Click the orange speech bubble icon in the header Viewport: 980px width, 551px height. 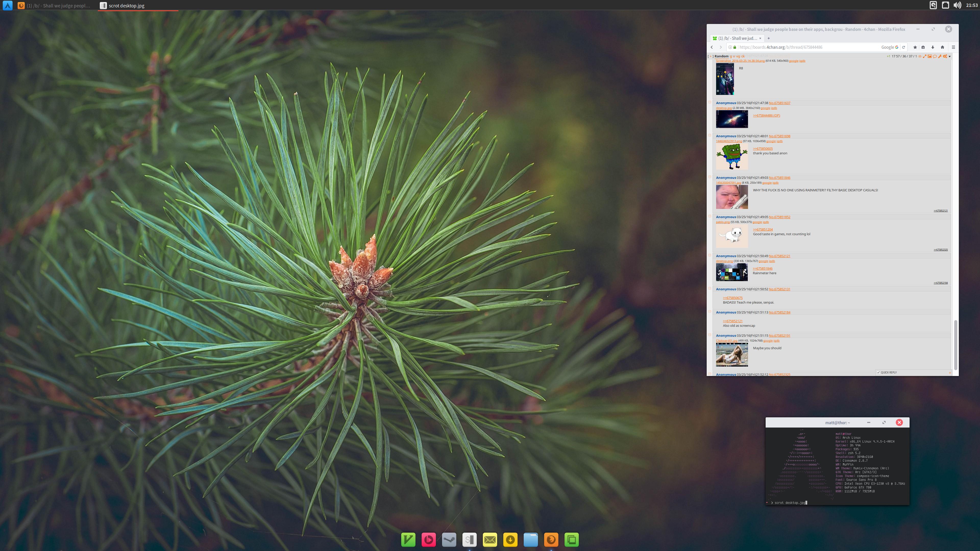935,56
